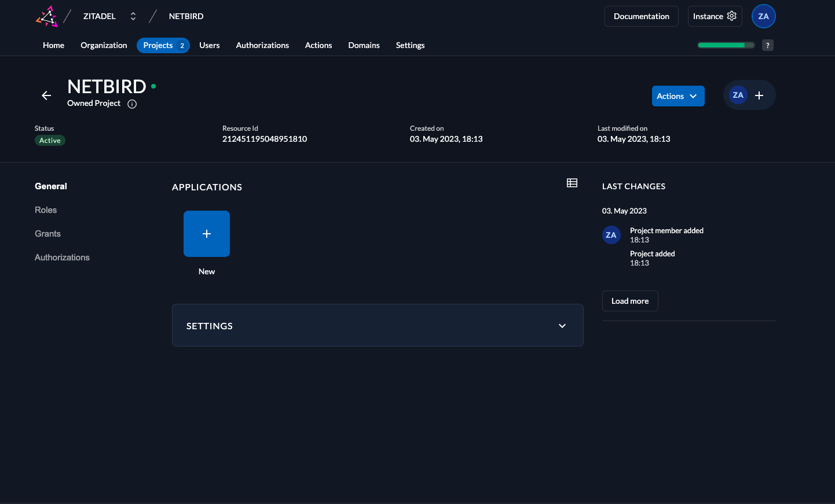Select Grants in the sidebar
835x504 pixels.
[x=47, y=233]
